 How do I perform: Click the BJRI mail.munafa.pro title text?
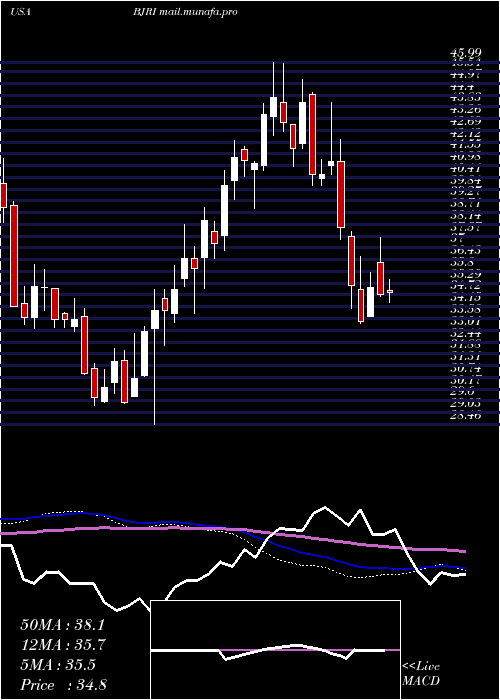[184, 12]
